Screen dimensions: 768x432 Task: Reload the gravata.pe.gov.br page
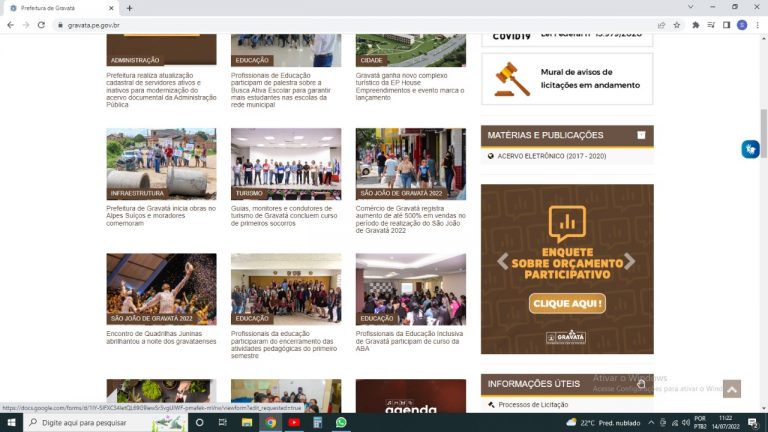point(41,25)
